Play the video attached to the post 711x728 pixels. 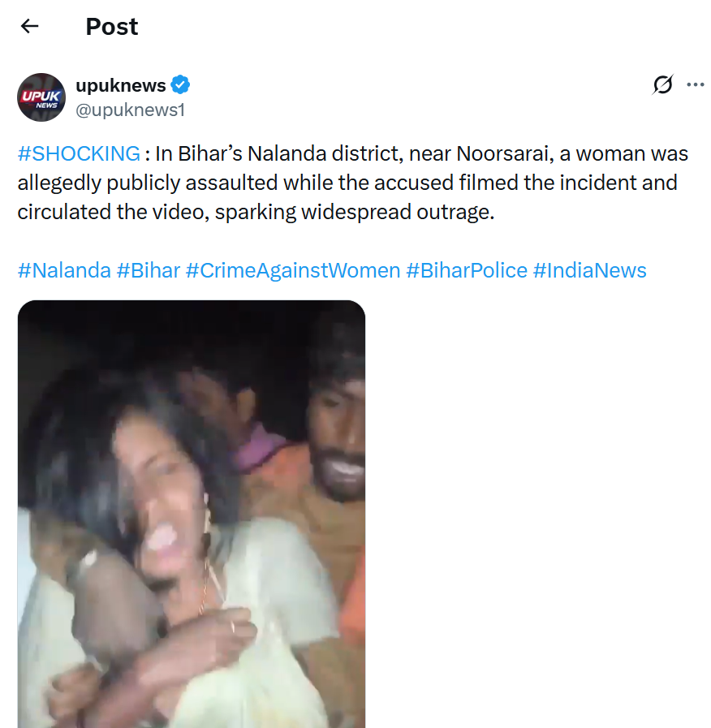pos(192,514)
